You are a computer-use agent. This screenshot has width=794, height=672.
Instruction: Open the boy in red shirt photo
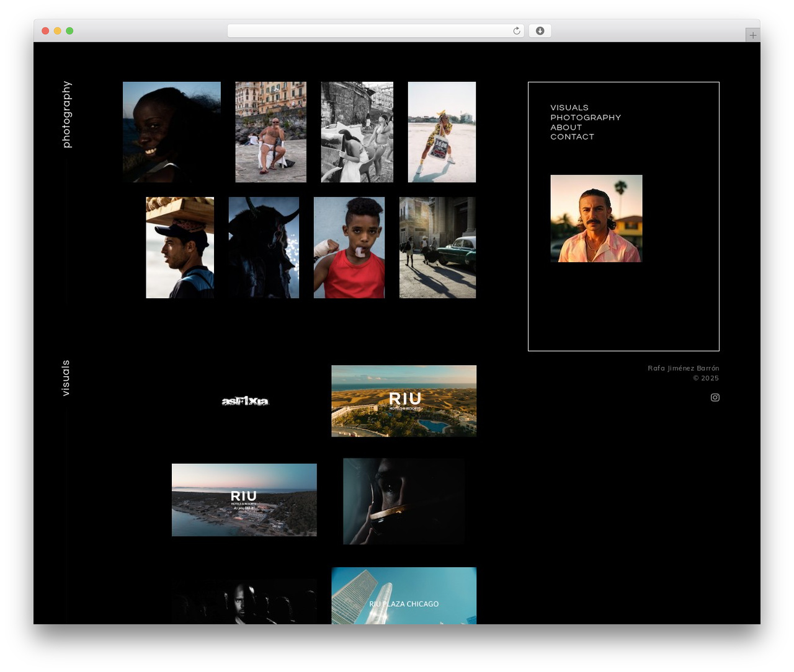click(x=349, y=247)
